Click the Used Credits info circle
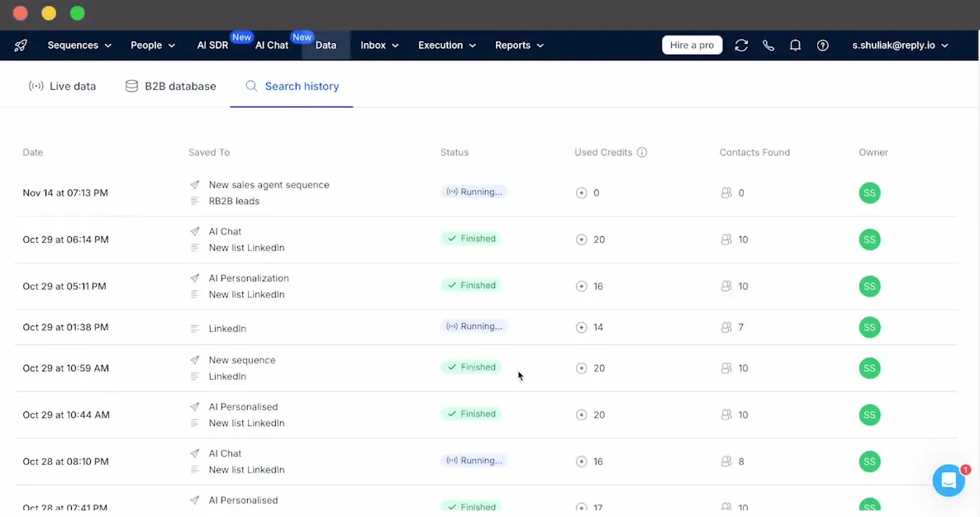 [644, 152]
